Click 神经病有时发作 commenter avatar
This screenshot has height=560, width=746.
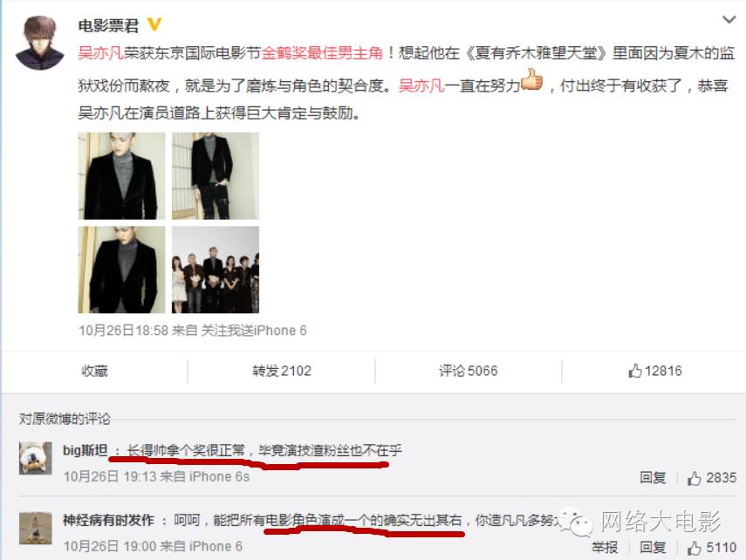pos(36,528)
